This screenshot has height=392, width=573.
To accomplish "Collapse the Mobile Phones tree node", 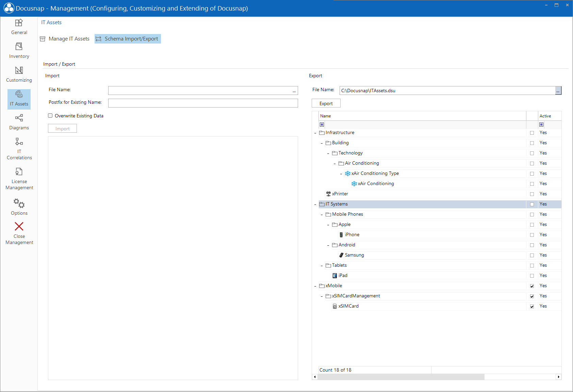I will [x=322, y=214].
